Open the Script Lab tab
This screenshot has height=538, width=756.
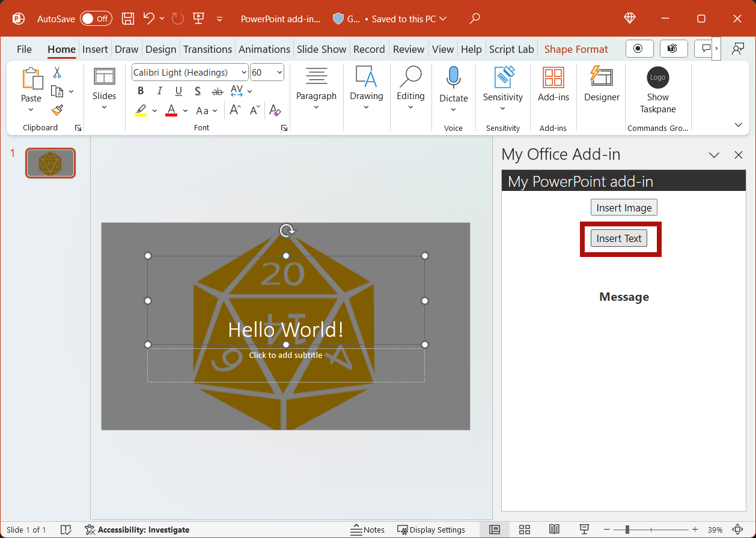[511, 49]
